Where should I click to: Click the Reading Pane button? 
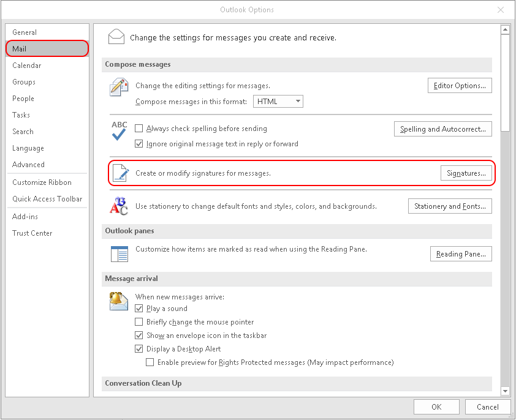point(461,254)
